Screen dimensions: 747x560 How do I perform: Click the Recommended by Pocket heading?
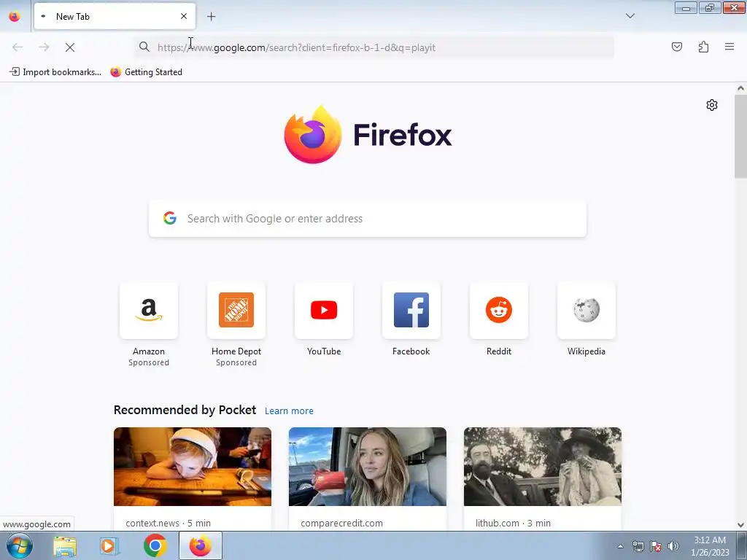pos(185,410)
